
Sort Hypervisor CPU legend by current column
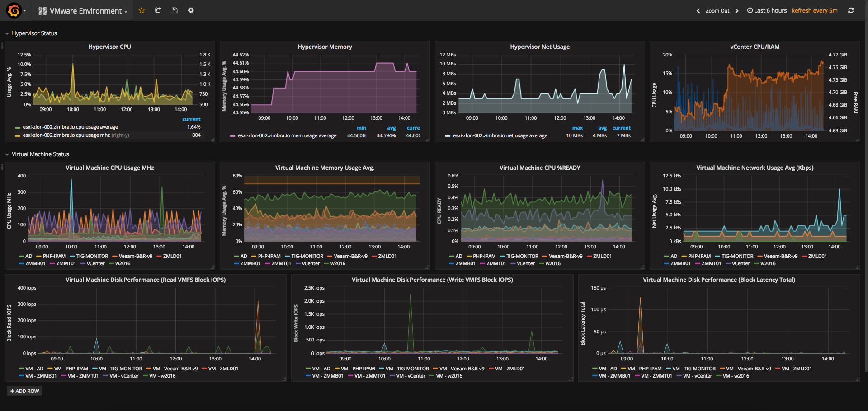tap(191, 119)
